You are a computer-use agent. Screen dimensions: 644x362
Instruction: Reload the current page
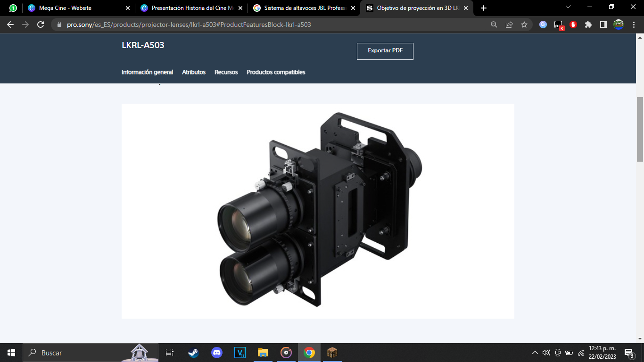pyautogui.click(x=41, y=25)
